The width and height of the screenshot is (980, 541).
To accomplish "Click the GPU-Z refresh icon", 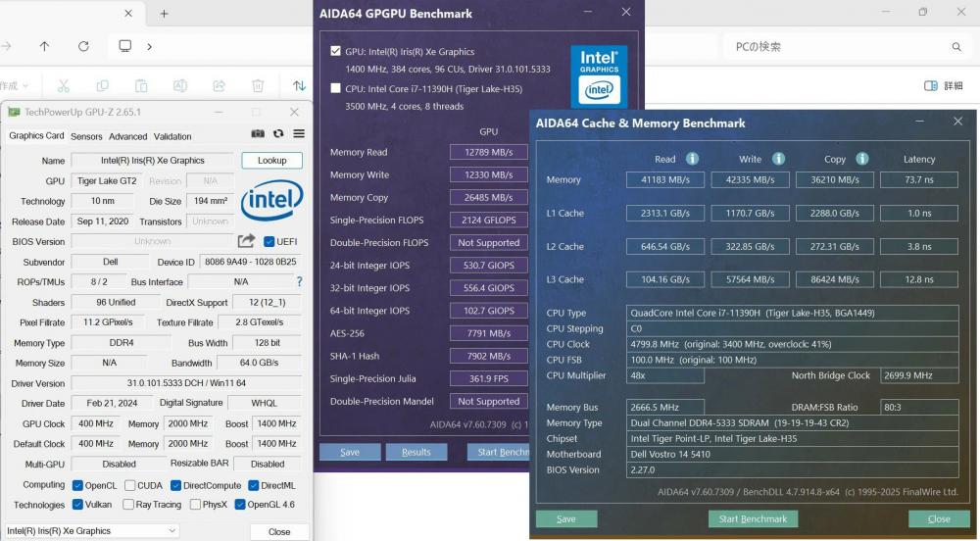I will click(x=278, y=133).
